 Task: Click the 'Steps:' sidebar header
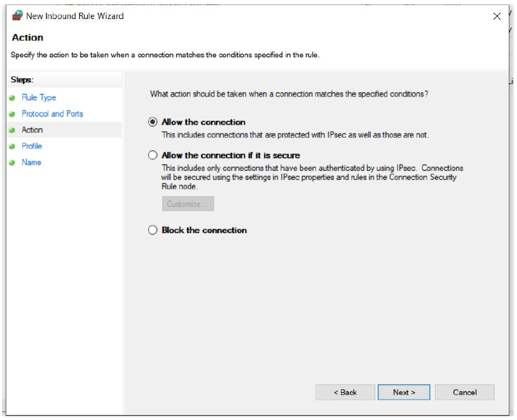22,79
